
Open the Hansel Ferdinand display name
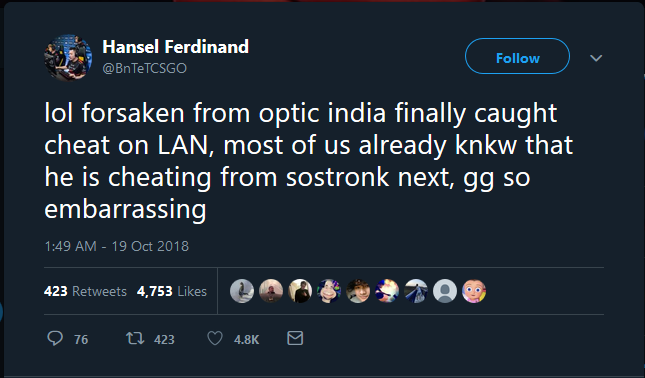[175, 46]
